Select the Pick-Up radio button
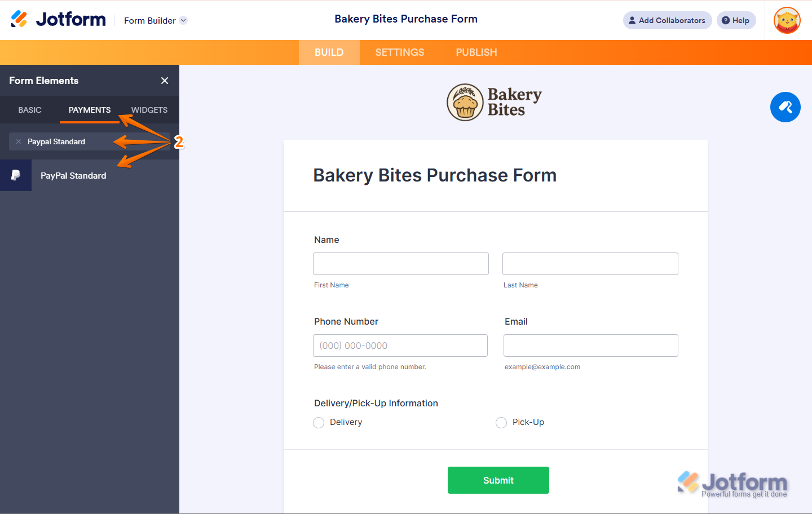 [501, 423]
